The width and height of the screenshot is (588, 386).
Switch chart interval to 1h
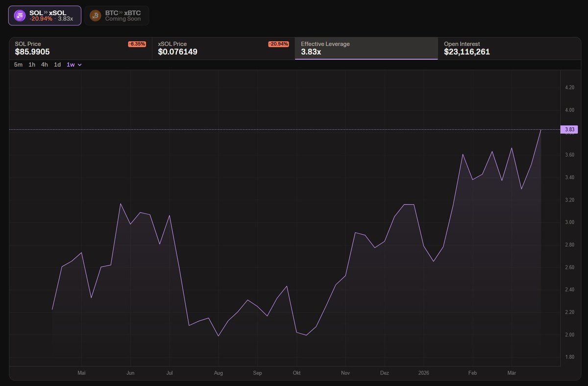pos(32,65)
